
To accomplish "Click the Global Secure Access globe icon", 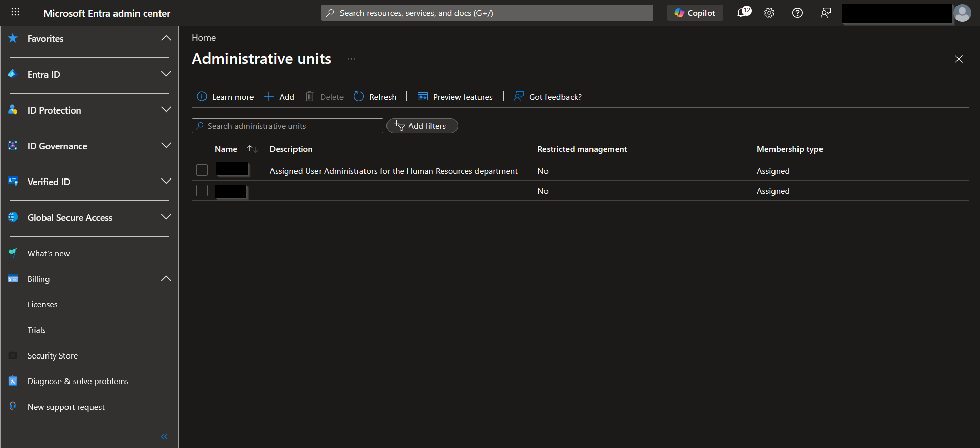I will click(x=13, y=217).
